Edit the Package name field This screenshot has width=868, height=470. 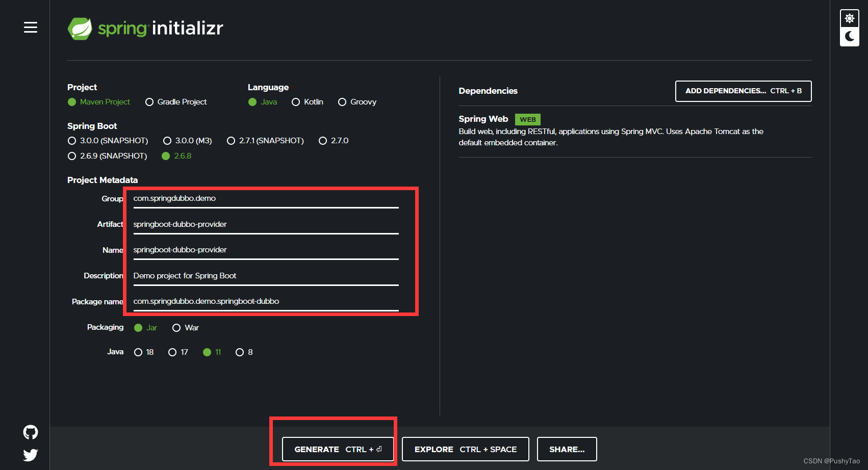265,301
